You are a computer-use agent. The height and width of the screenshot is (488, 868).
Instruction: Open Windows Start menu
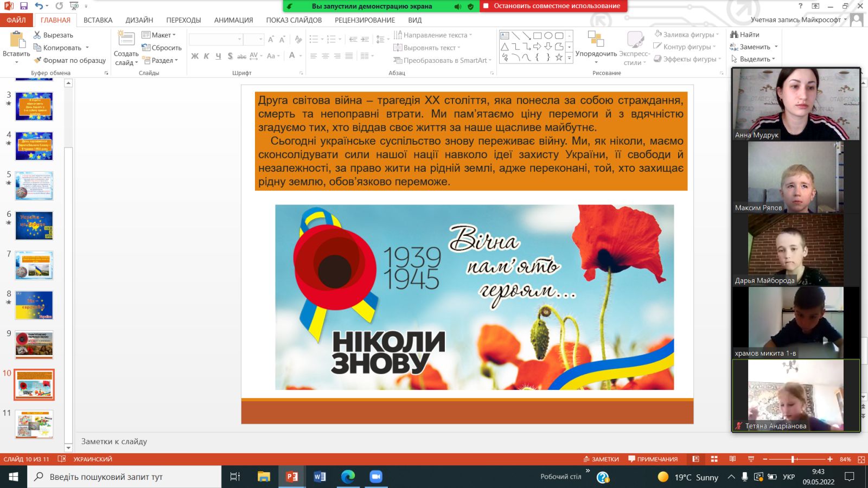pos(14,477)
